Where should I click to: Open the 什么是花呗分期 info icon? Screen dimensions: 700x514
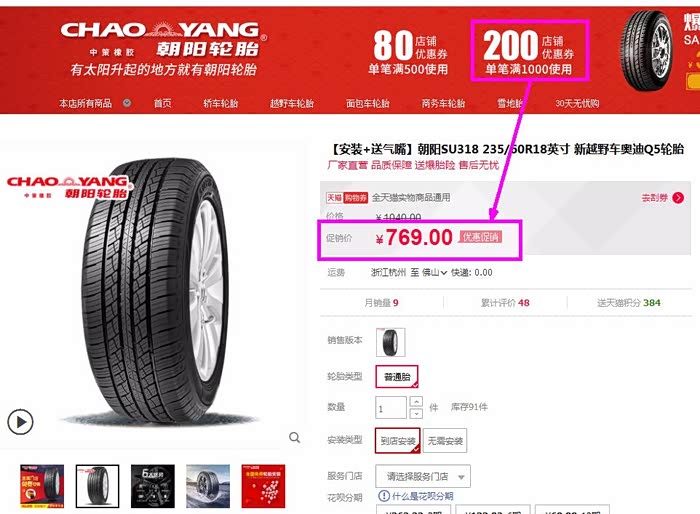tap(383, 496)
